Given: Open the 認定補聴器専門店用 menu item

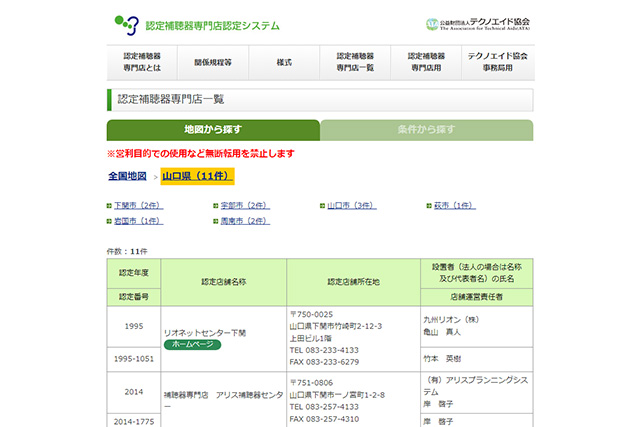Looking at the screenshot, I should 426,62.
